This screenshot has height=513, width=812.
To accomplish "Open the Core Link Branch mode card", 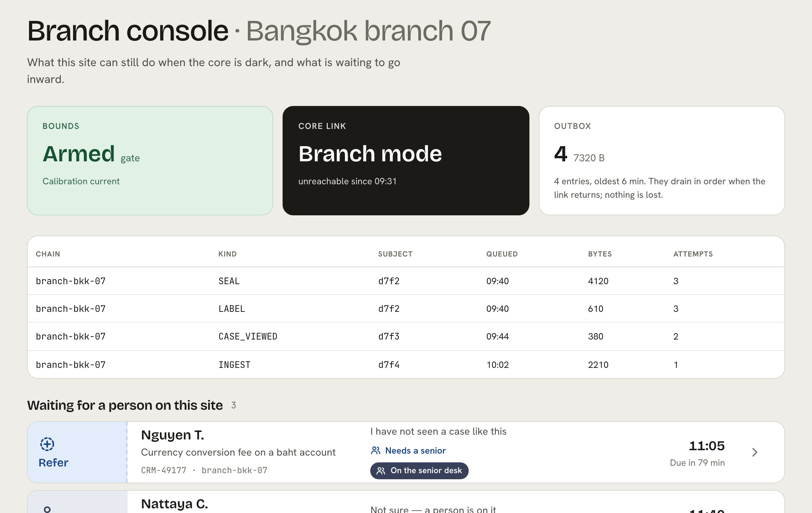I will pos(406,161).
